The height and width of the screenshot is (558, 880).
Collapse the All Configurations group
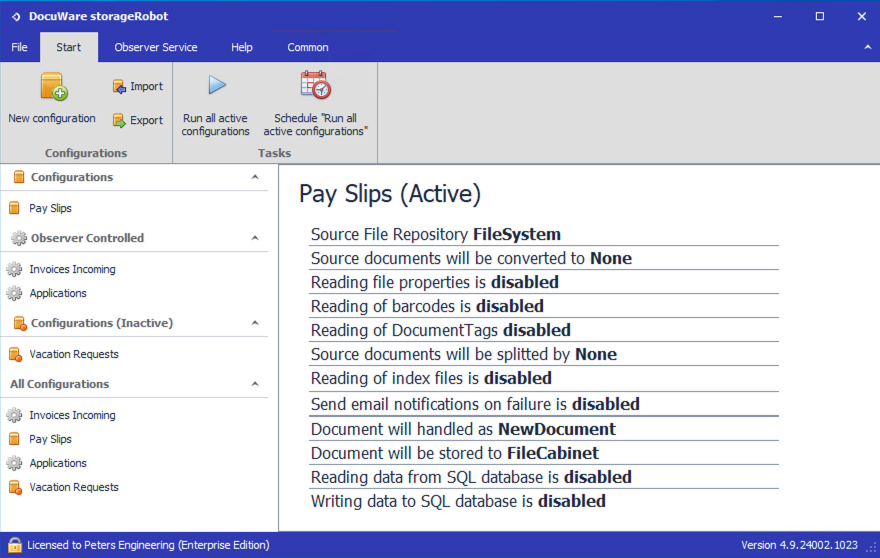point(255,384)
